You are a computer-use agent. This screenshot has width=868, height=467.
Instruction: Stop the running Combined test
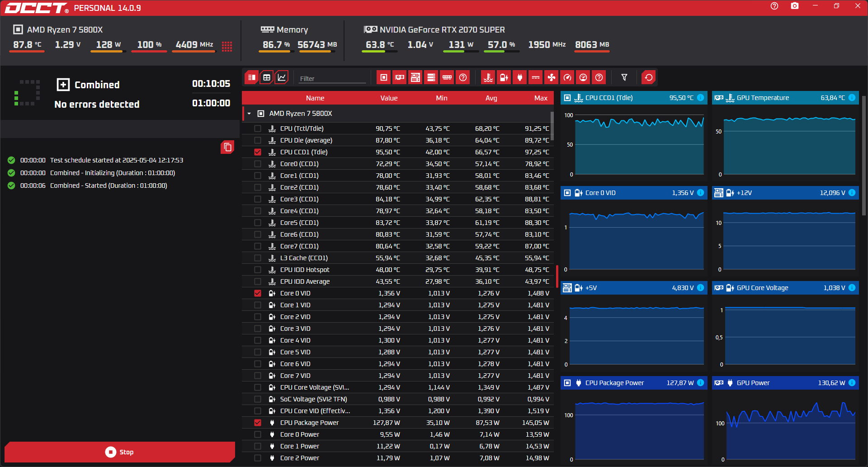(120, 452)
